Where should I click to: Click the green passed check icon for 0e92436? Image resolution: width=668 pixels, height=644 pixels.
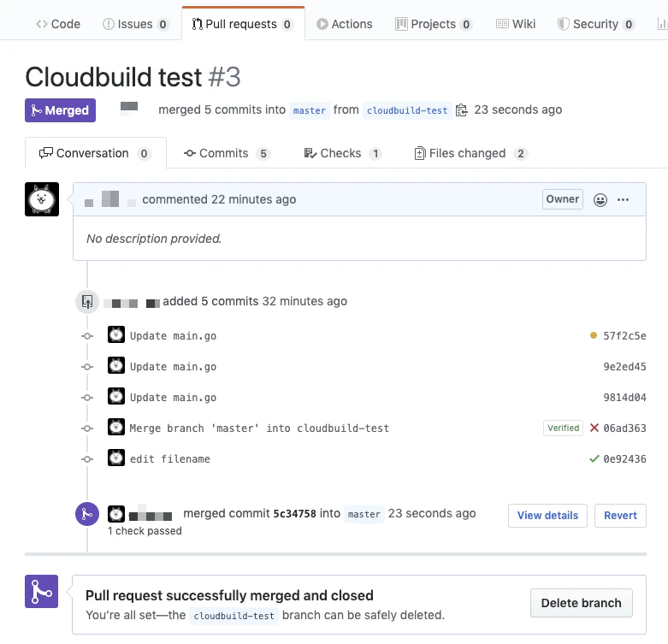594,458
